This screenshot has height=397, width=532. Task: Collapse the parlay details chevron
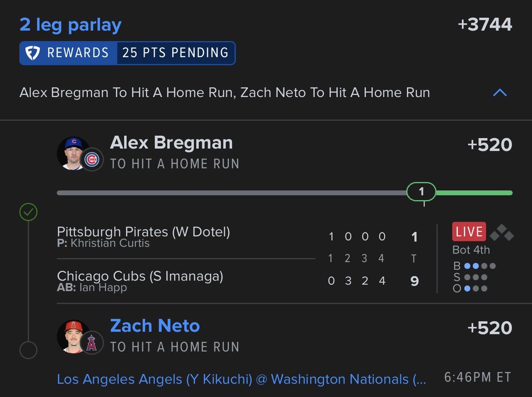tap(500, 93)
